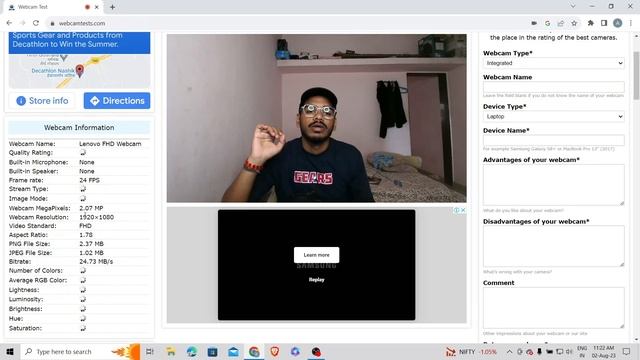
Task: Reload the webcamtests.com page
Action: pos(36,23)
